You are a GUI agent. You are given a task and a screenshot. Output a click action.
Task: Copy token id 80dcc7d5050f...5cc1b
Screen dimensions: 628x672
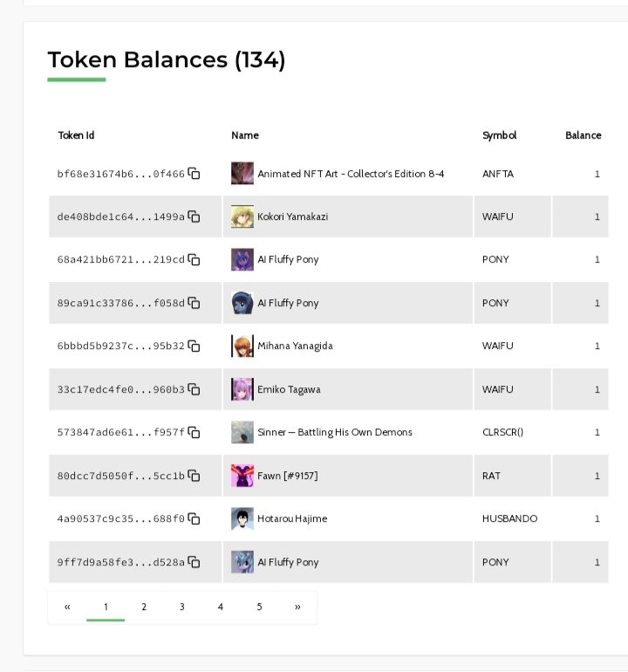[x=194, y=476]
